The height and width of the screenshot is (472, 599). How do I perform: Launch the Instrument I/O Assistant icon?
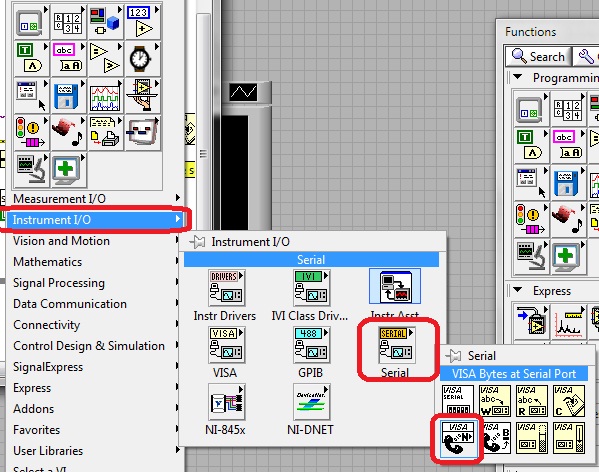pyautogui.click(x=395, y=286)
